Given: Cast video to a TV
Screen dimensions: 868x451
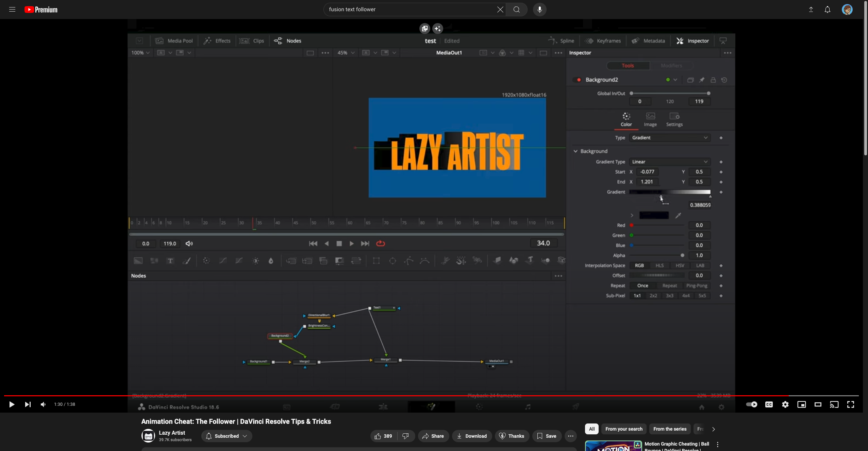Looking at the screenshot, I should [834, 404].
